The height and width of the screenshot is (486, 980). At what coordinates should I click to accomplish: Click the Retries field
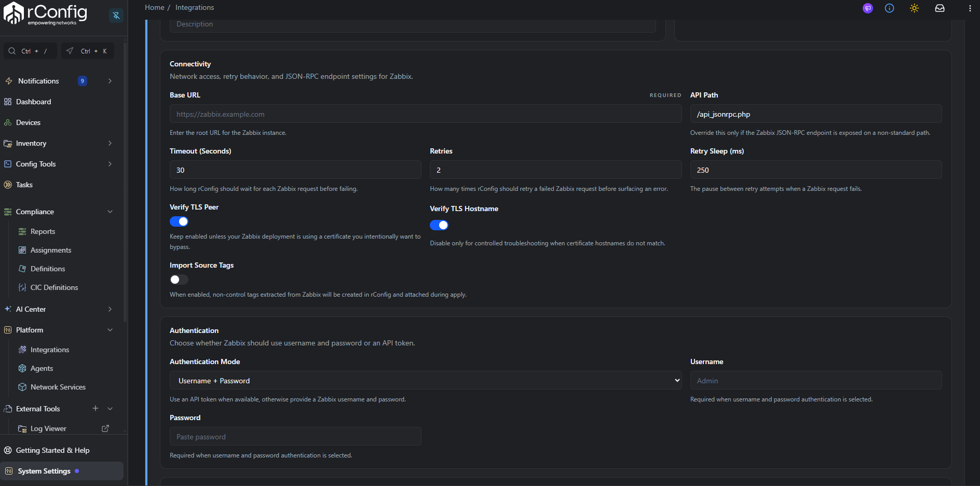pos(555,170)
